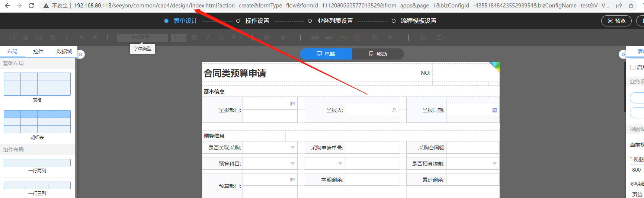This screenshot has height=198, width=644.
Task: Click the redo arrow icon
Action: 95,38
